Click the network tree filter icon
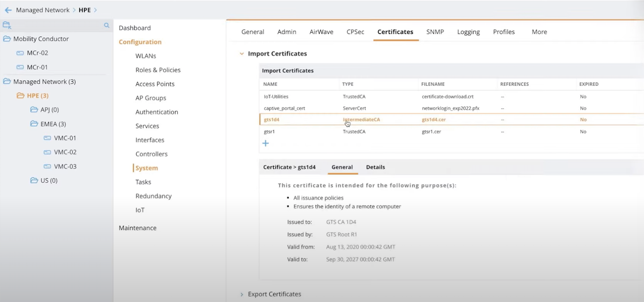This screenshot has width=644, height=302. pyautogui.click(x=7, y=25)
